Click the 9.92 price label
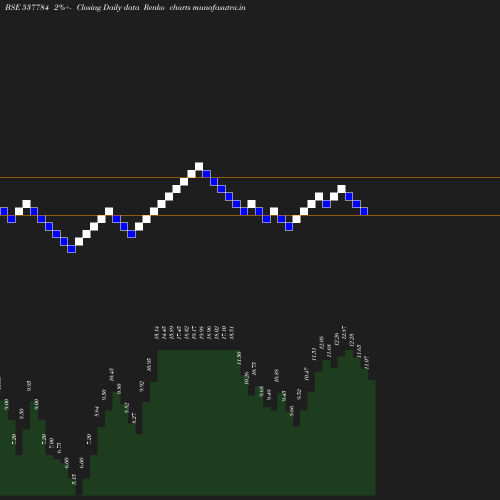The height and width of the screenshot is (500, 500). [142, 386]
